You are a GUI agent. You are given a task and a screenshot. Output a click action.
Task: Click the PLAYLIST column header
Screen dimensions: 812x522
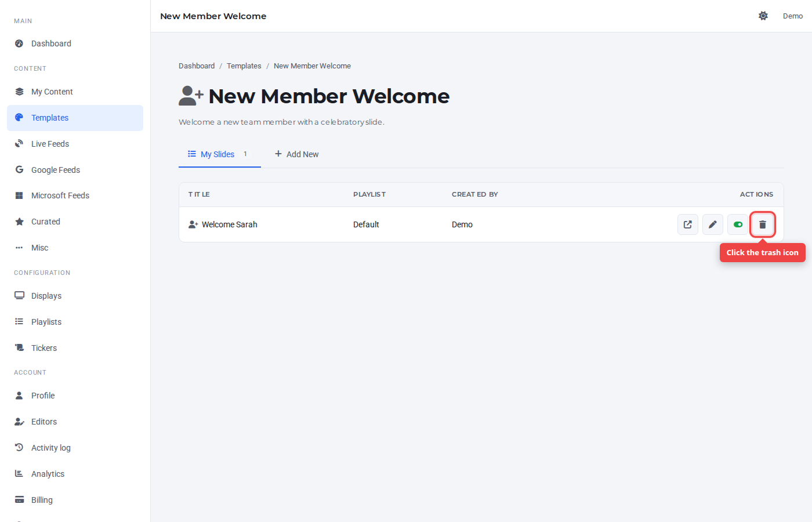369,194
